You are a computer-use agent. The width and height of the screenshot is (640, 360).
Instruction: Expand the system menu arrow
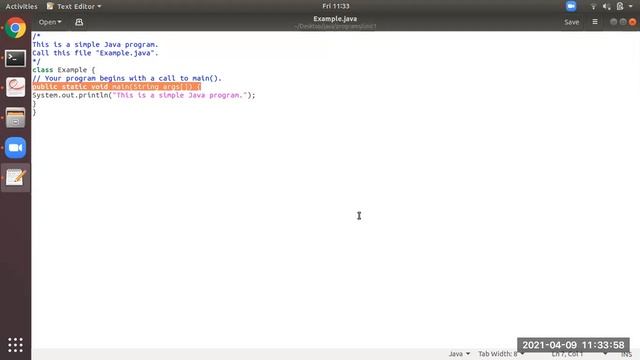point(631,6)
